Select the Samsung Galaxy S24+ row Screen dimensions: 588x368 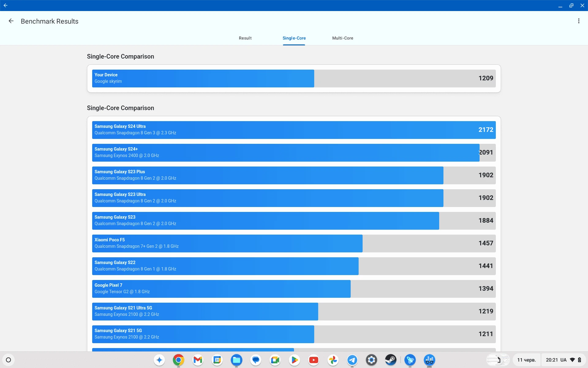point(294,153)
